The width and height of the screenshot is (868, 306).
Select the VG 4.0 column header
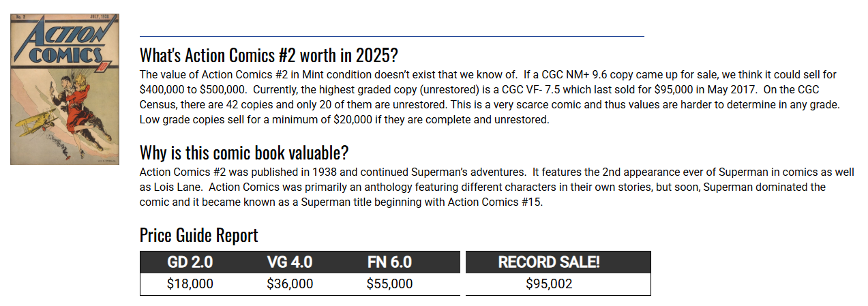coord(290,262)
